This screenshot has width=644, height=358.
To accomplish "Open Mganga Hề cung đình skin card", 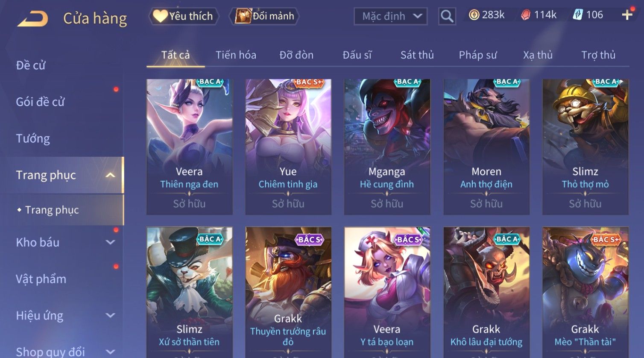I will pos(387,147).
